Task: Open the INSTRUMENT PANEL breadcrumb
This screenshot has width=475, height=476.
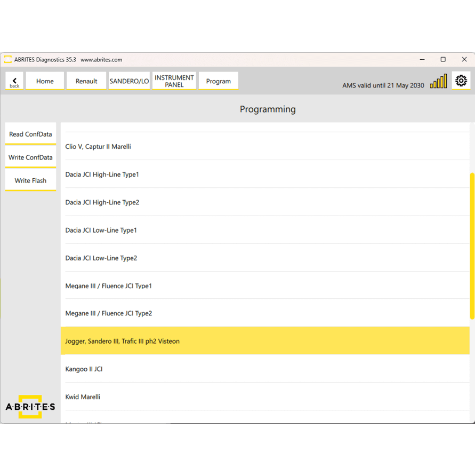Action: pos(174,81)
